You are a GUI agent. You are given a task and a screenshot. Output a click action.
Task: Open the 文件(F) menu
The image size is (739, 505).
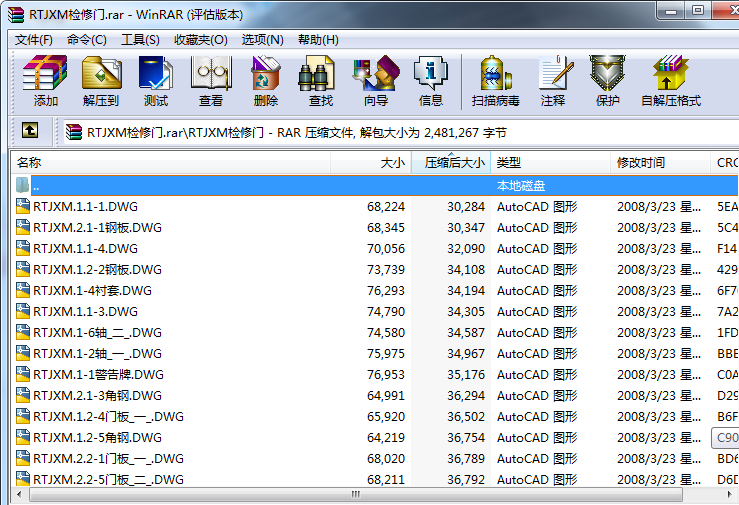(33, 40)
